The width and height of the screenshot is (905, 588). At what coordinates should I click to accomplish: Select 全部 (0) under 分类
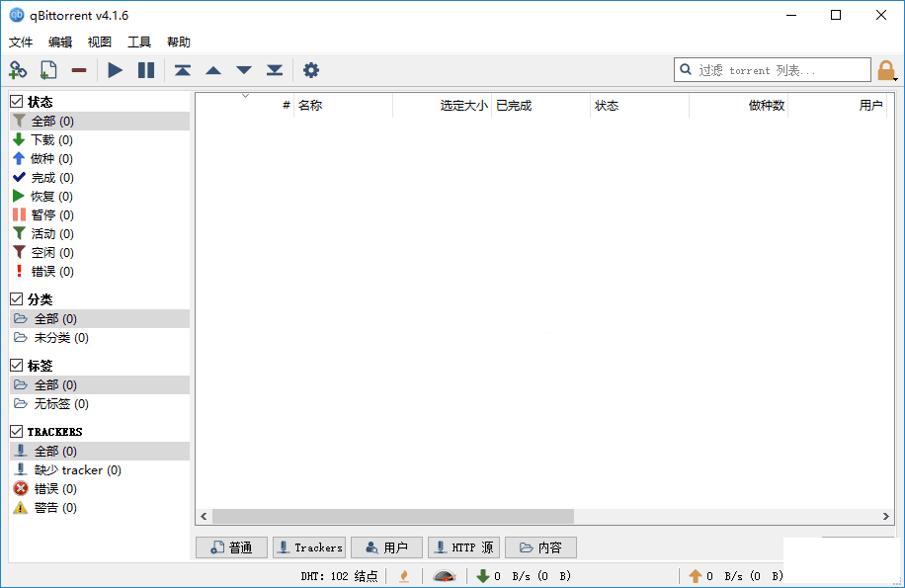click(x=99, y=318)
